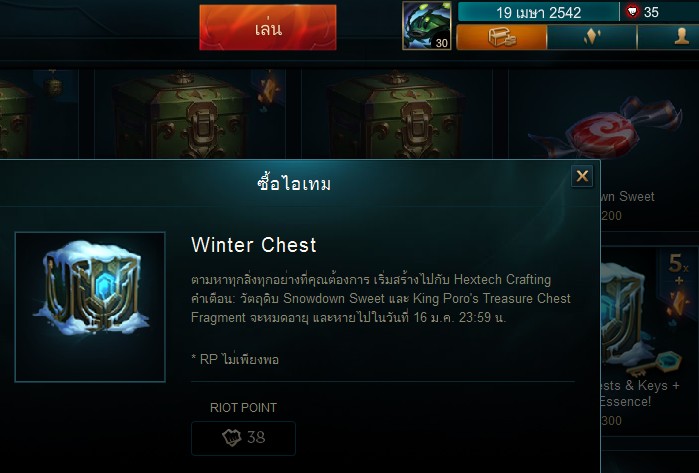Image resolution: width=699 pixels, height=473 pixels.
Task: Click the Riot Points fist icon near 35
Action: point(632,12)
